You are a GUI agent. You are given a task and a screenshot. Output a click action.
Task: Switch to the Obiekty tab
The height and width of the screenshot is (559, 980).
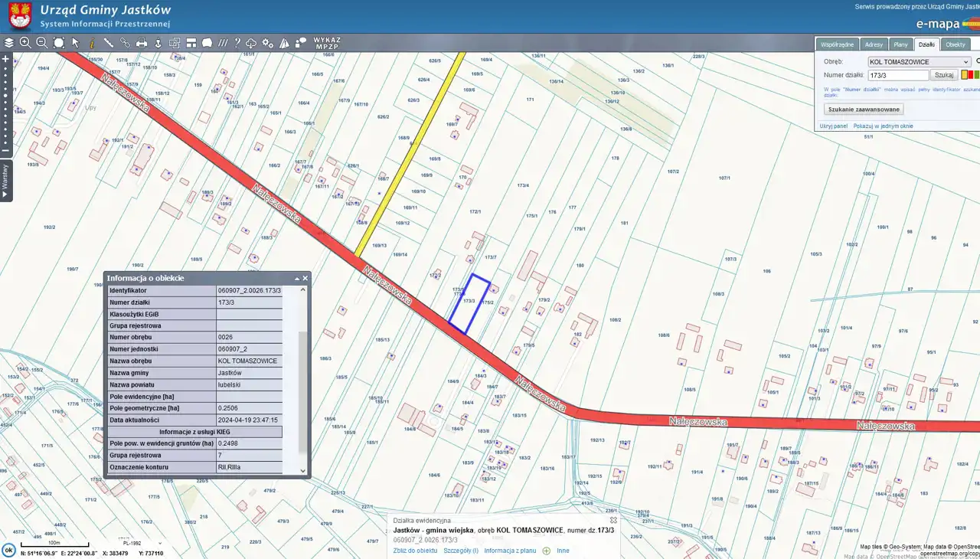pos(955,44)
